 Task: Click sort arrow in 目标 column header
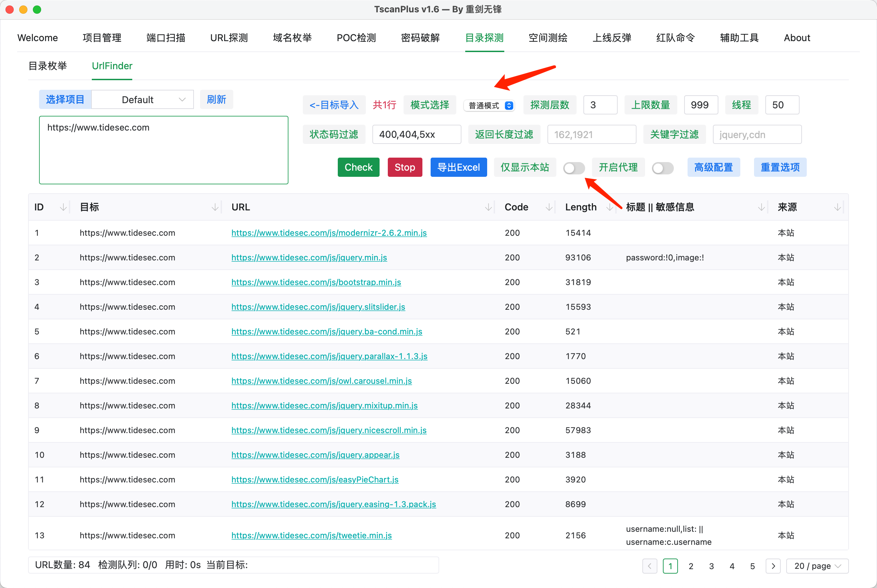click(215, 207)
